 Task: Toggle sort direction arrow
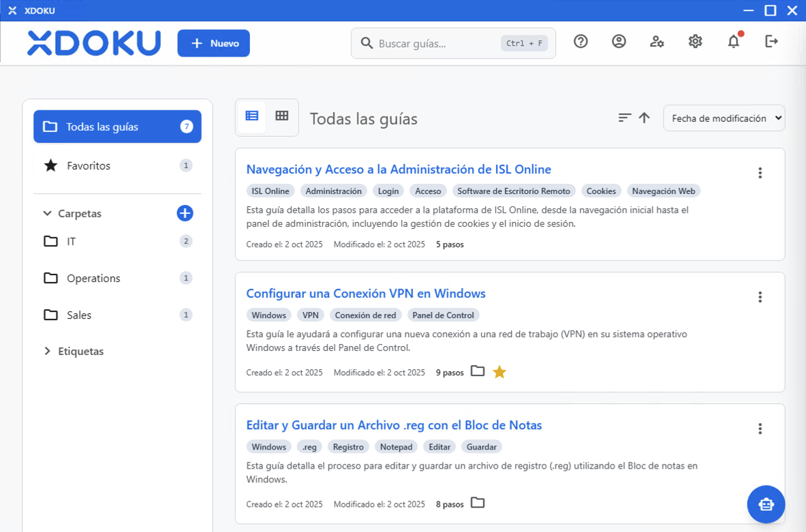pos(644,118)
